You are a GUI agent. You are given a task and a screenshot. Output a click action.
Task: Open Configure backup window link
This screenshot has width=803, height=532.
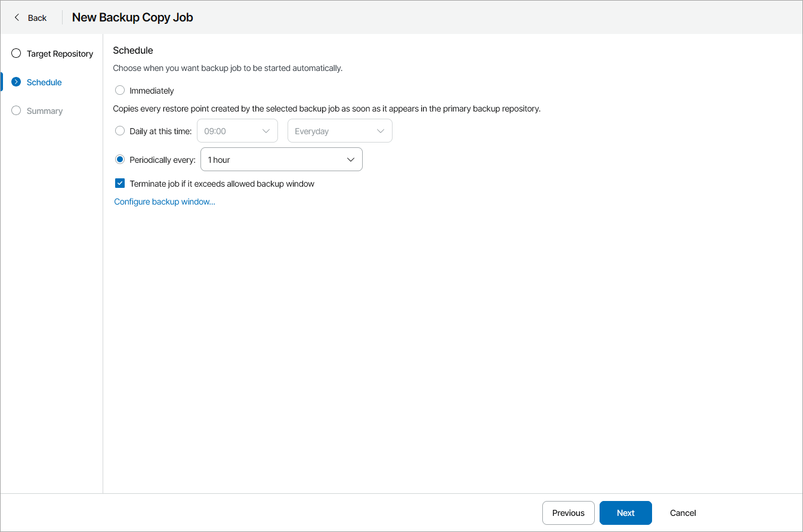coord(165,202)
